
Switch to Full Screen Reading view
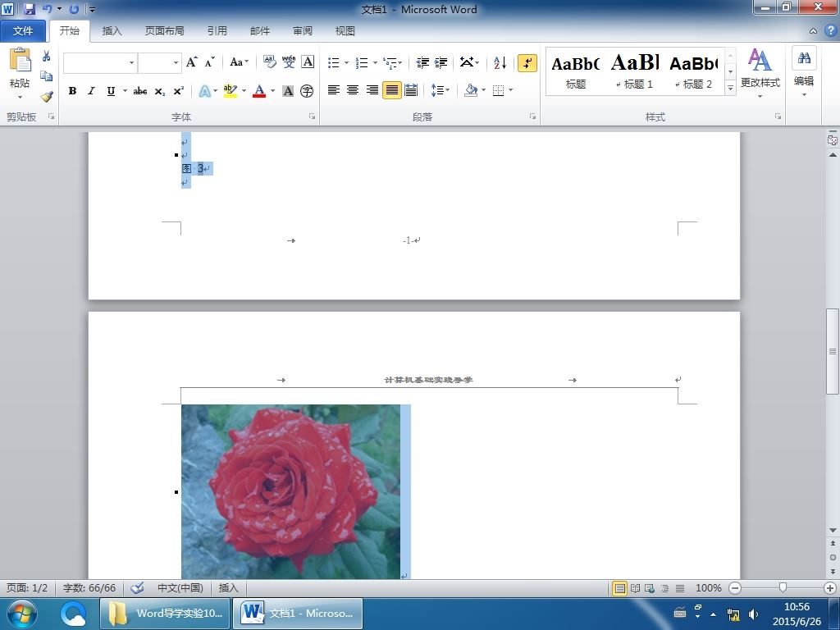[635, 588]
